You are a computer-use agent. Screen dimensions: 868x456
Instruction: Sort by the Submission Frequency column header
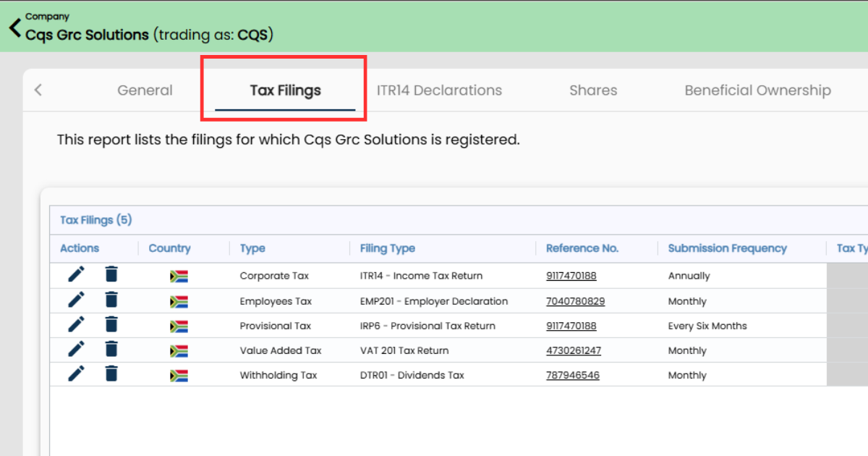point(728,248)
